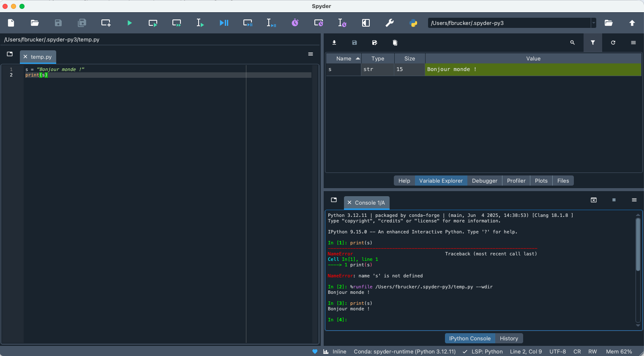Refresh the variable list
Screen dimensions: 644x356
pyautogui.click(x=613, y=43)
